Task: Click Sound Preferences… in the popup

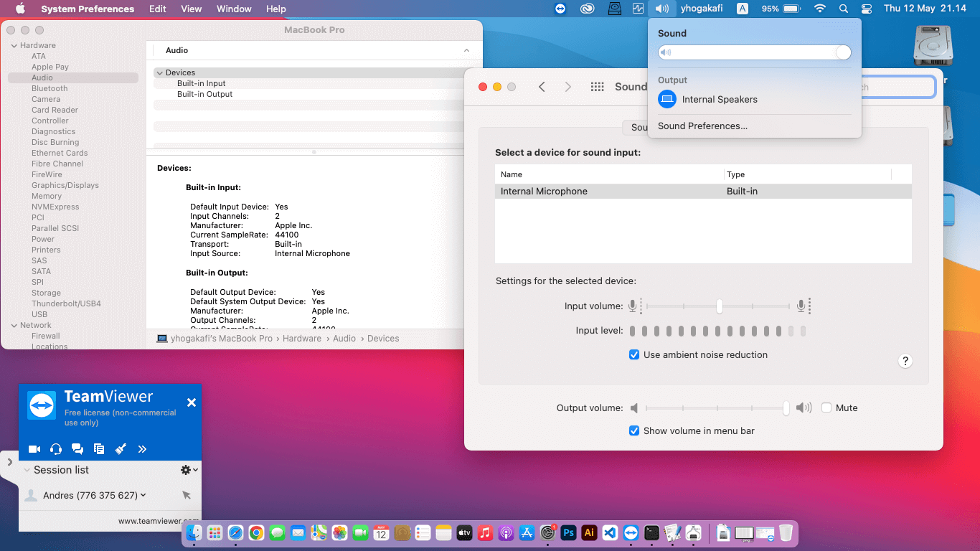Action: coord(702,126)
